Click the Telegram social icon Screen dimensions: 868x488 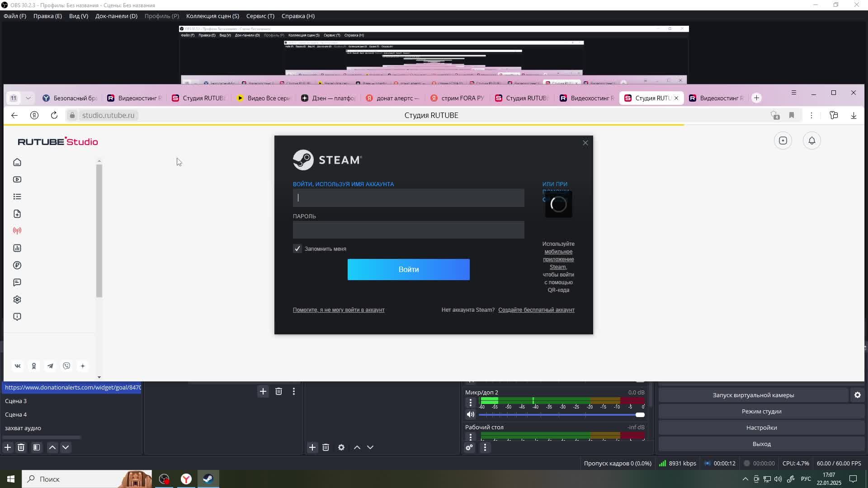point(50,366)
